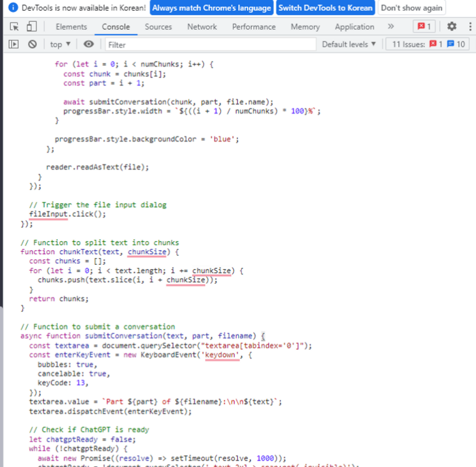The height and width of the screenshot is (467, 476).
Task: Click the progressBar.style.backgroundColor line
Action: point(147,139)
